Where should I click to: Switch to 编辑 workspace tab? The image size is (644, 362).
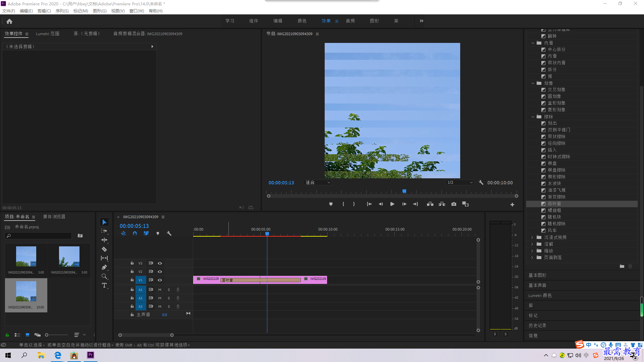[x=278, y=21]
